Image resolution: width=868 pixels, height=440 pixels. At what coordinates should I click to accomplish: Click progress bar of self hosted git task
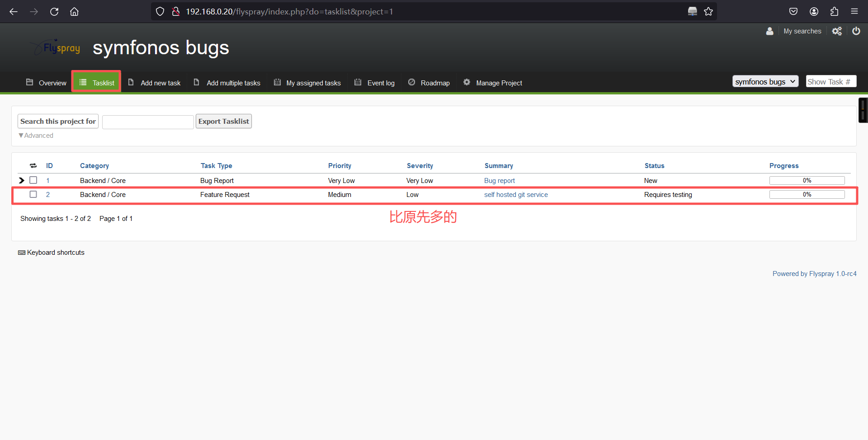pyautogui.click(x=807, y=194)
